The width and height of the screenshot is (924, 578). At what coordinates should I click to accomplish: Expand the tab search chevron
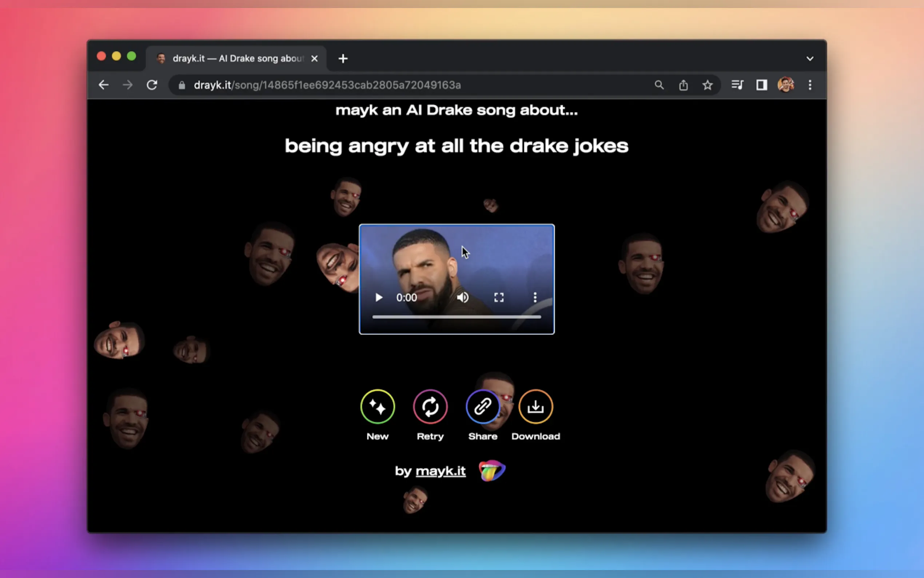pyautogui.click(x=810, y=59)
